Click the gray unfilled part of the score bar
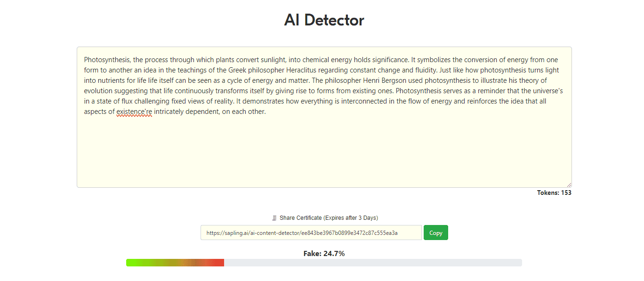This screenshot has height=281, width=644. click(373, 263)
